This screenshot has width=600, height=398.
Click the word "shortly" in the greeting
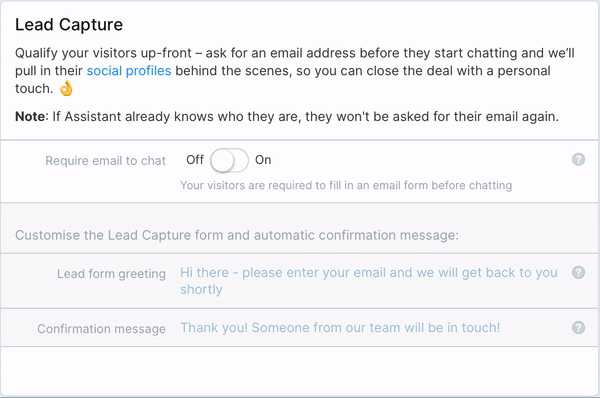coord(201,290)
